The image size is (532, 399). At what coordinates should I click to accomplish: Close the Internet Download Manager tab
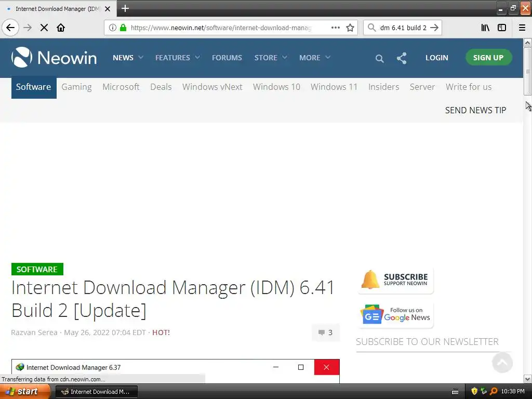coord(108,9)
